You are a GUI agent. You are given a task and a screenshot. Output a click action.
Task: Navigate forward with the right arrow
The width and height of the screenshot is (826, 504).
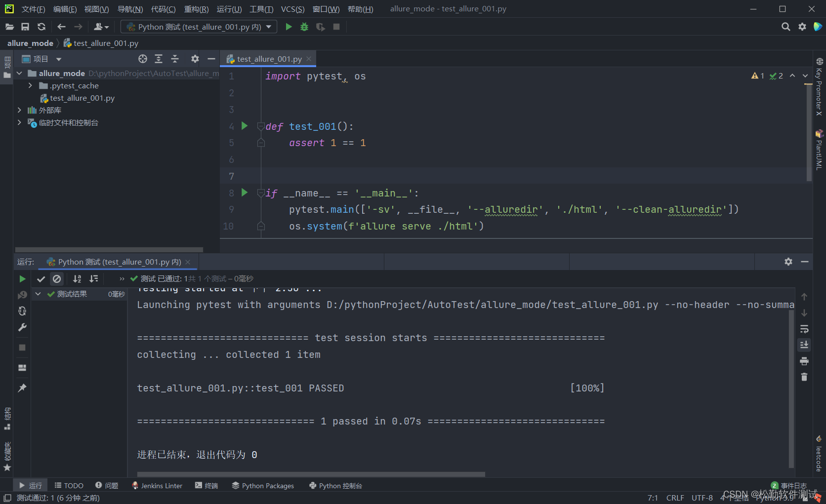pos(78,27)
